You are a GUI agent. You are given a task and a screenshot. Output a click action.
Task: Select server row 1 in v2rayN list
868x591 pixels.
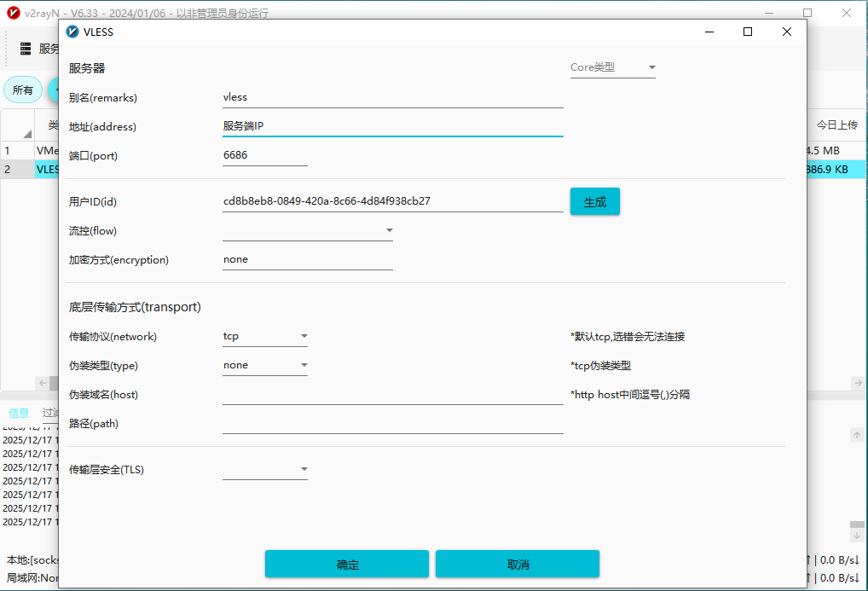(x=29, y=151)
